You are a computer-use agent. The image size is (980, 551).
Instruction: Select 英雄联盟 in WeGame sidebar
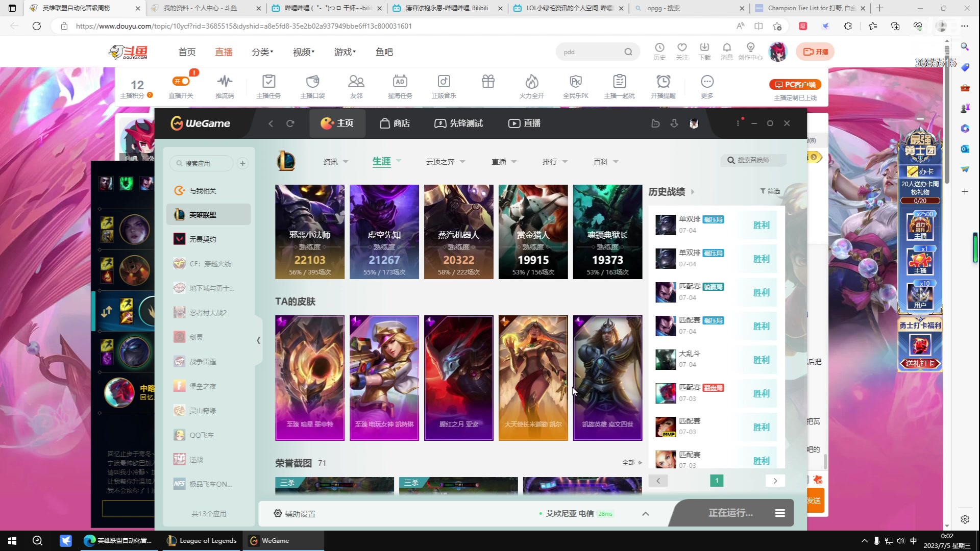click(208, 215)
